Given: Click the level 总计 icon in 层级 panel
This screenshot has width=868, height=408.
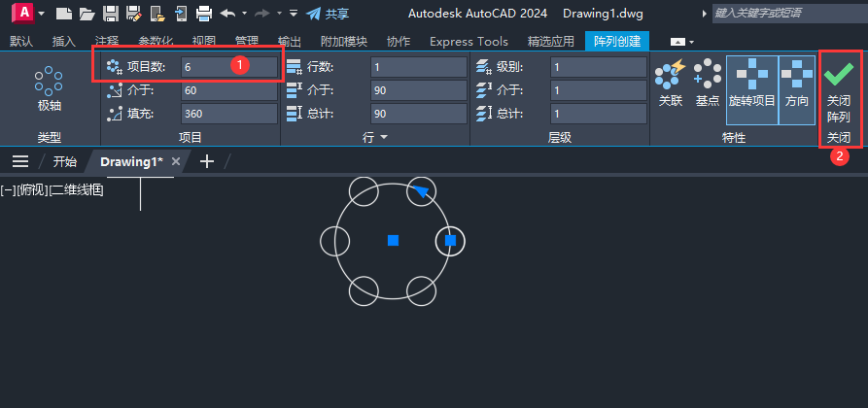Looking at the screenshot, I should 484,114.
